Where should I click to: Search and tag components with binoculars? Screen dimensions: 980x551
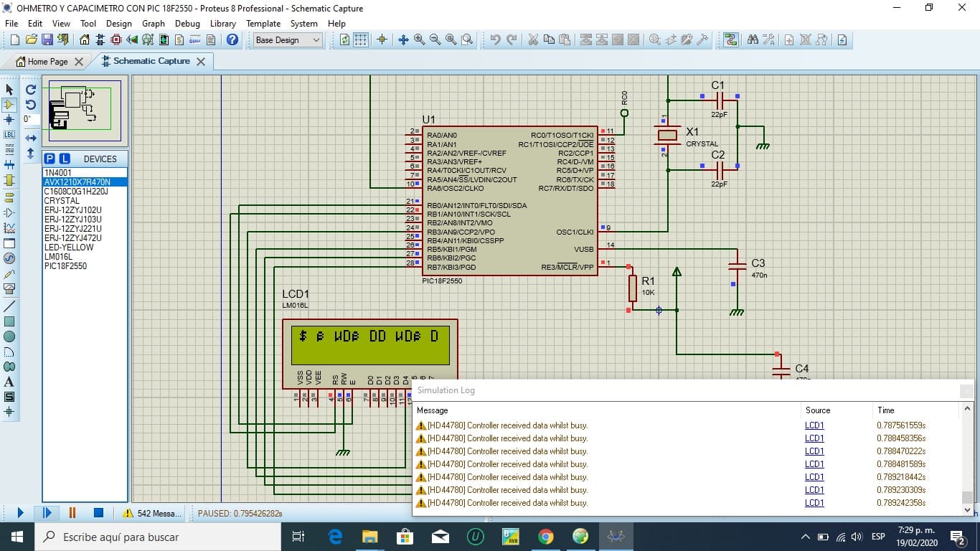(x=753, y=40)
